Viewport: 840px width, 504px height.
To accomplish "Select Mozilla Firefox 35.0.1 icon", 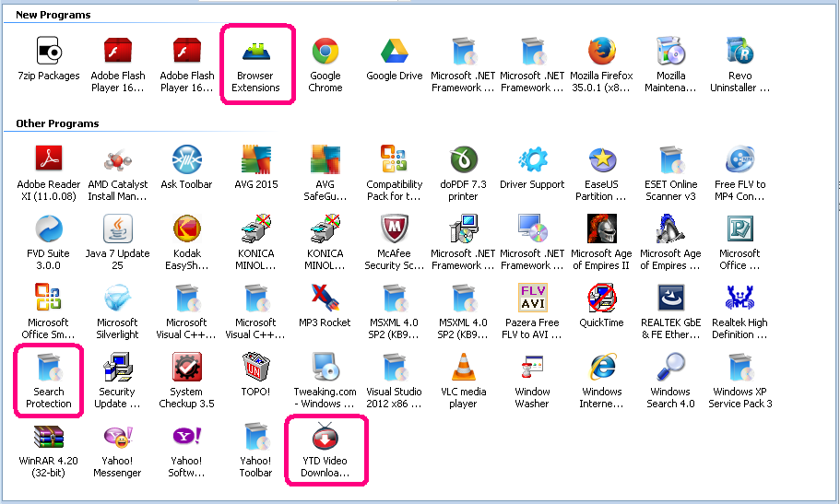I will (601, 51).
